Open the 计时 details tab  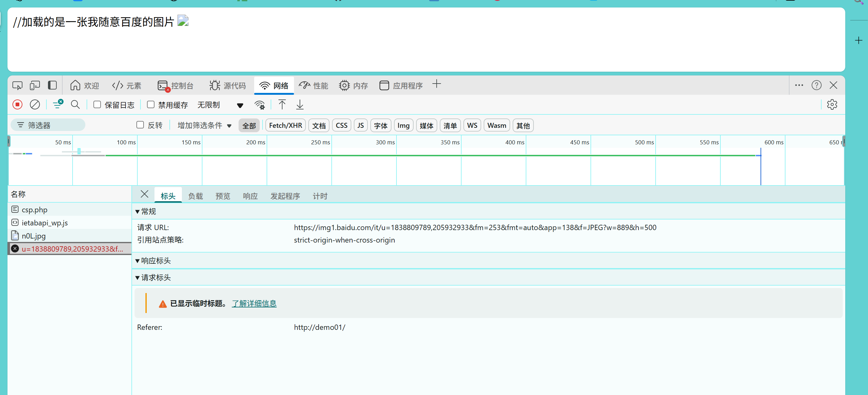pos(320,196)
